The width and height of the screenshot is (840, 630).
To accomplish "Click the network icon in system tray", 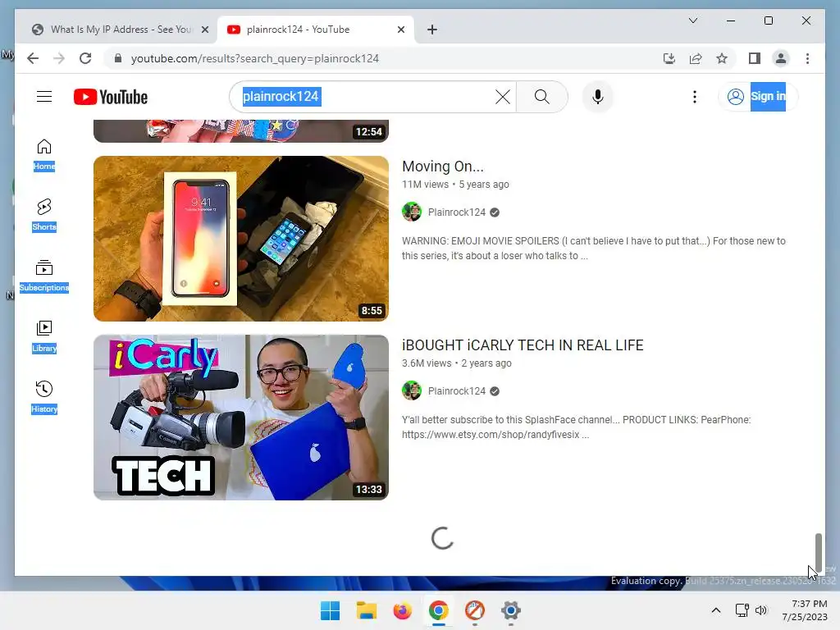I will coord(742,610).
